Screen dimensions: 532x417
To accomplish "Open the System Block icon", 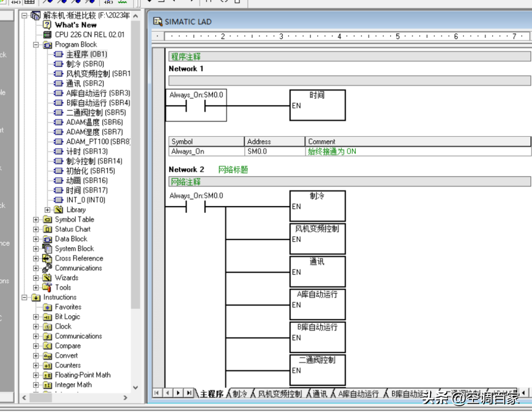I will tap(47, 248).
